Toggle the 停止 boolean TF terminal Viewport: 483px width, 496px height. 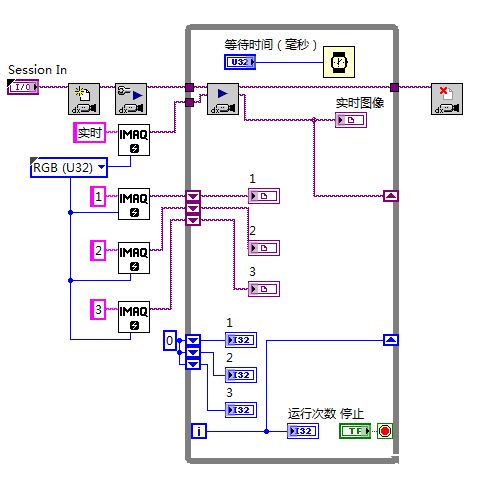(355, 431)
